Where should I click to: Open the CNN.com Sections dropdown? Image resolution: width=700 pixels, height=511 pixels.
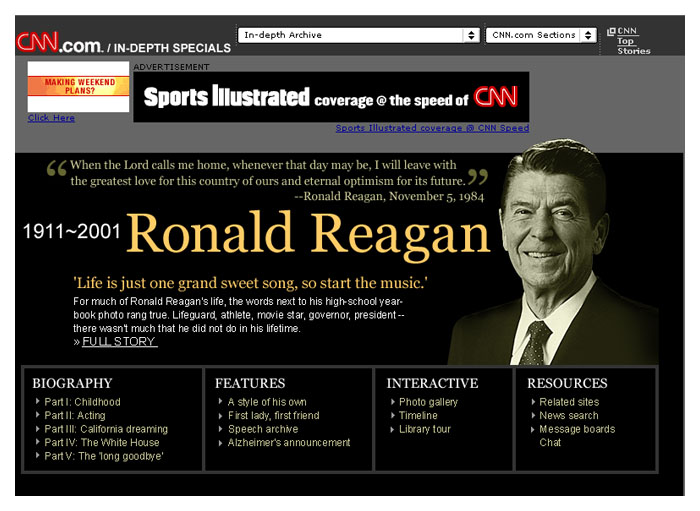click(541, 35)
